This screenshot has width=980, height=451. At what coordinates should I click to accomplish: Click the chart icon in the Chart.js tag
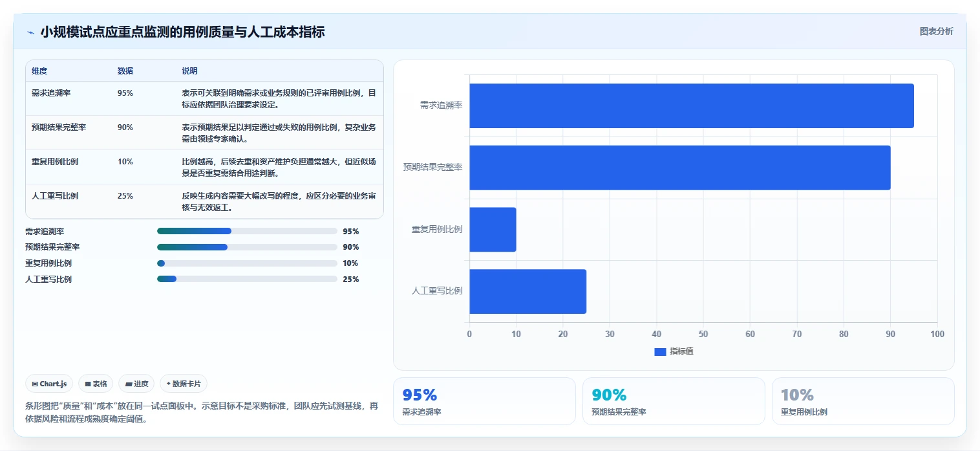(x=35, y=384)
